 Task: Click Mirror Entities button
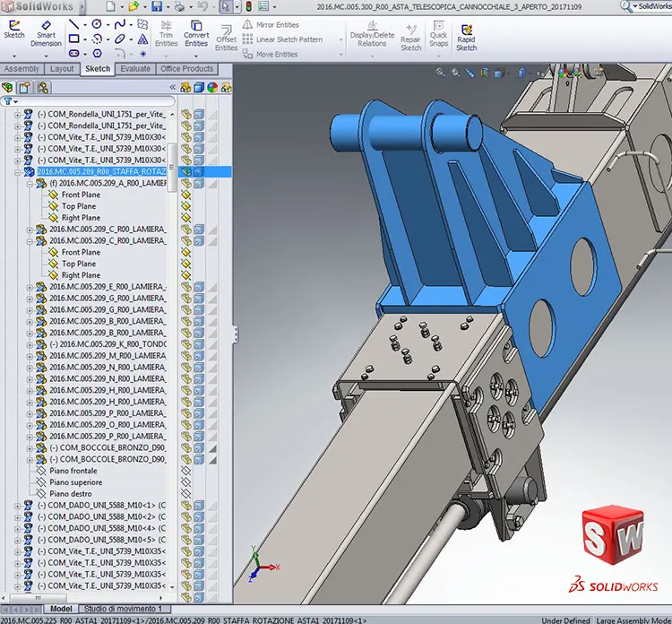point(271,25)
